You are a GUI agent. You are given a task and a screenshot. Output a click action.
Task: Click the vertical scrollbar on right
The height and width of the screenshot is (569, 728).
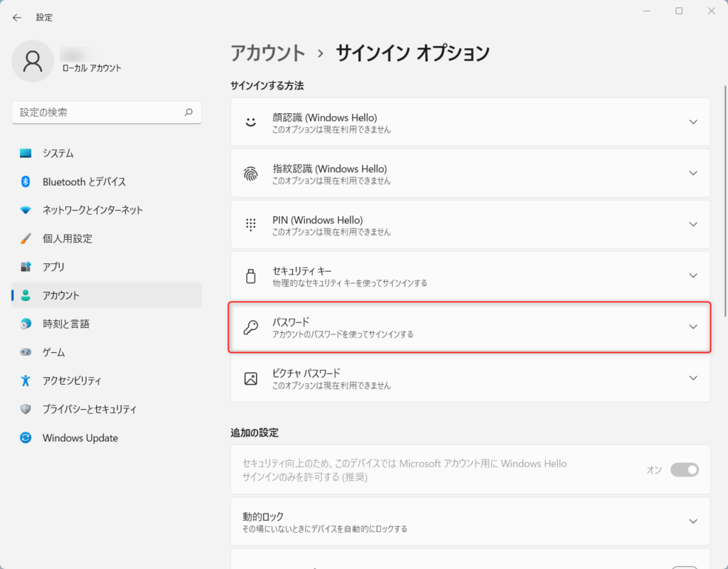(724, 201)
